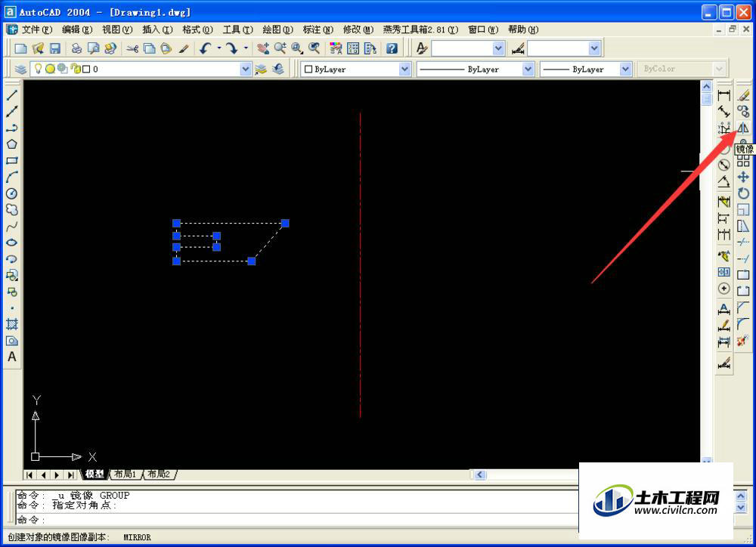Click the Stretch modify tool
756x547 pixels.
743,226
